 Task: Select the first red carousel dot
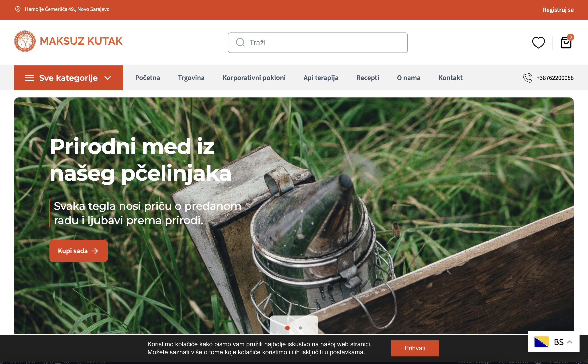click(x=287, y=328)
